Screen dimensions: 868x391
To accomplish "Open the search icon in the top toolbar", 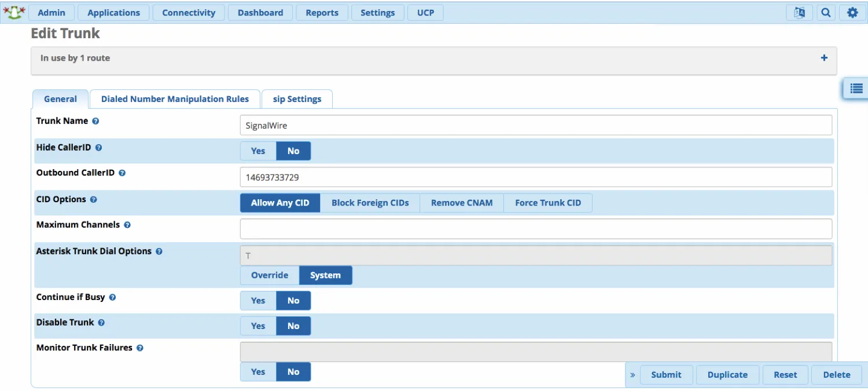I will [x=826, y=12].
